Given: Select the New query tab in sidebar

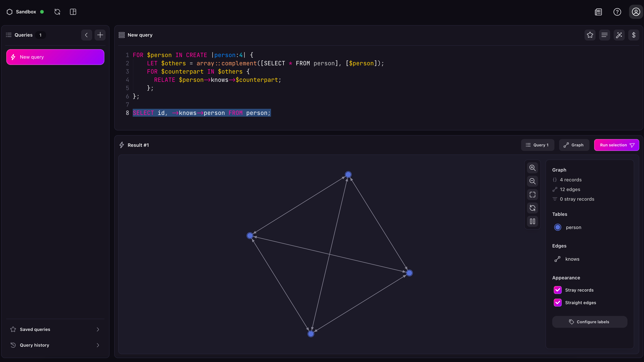Looking at the screenshot, I should pyautogui.click(x=55, y=57).
